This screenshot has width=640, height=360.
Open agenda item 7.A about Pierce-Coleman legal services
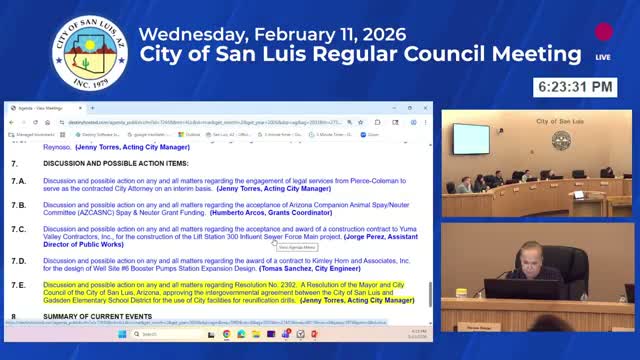tap(224, 184)
